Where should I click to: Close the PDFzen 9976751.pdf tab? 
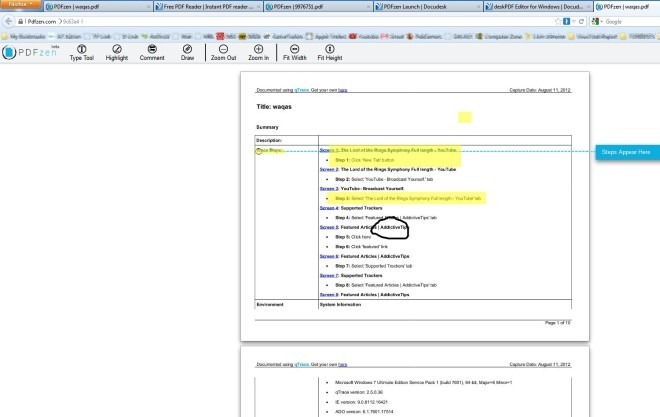coord(368,7)
